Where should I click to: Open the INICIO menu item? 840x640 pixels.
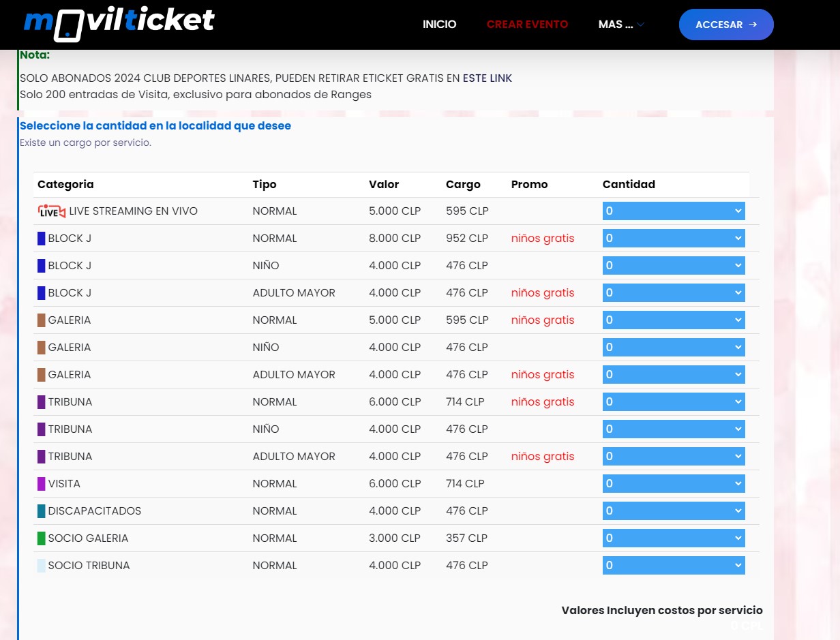[439, 25]
